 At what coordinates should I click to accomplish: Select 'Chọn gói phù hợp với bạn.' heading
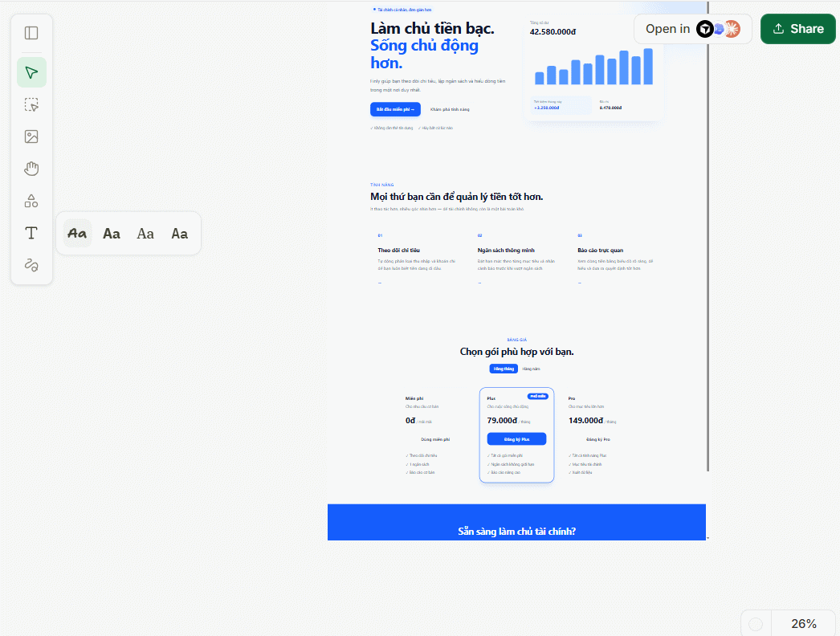point(516,352)
